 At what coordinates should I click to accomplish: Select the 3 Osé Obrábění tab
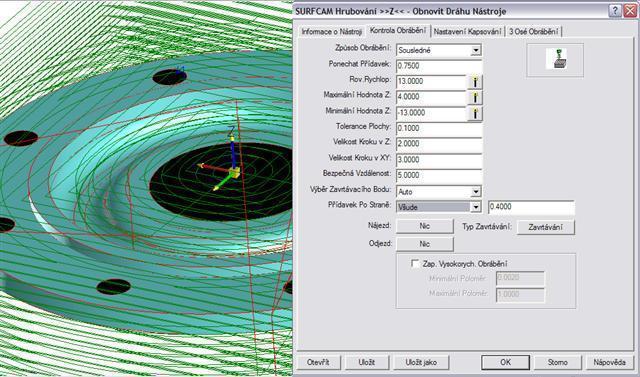click(x=534, y=31)
